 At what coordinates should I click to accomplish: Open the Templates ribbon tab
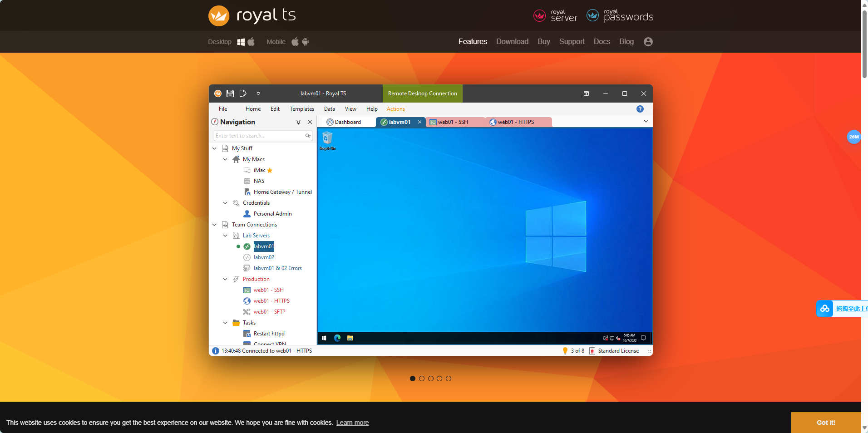tap(302, 109)
